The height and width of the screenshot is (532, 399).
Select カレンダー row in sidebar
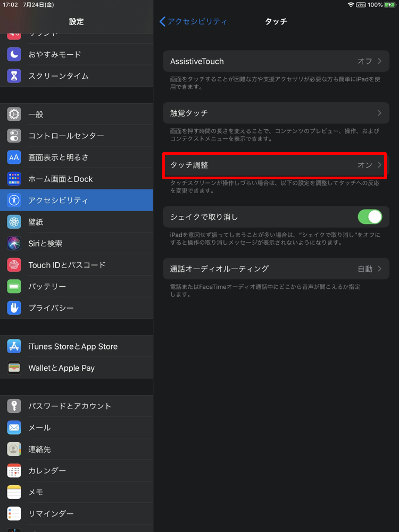point(76,471)
